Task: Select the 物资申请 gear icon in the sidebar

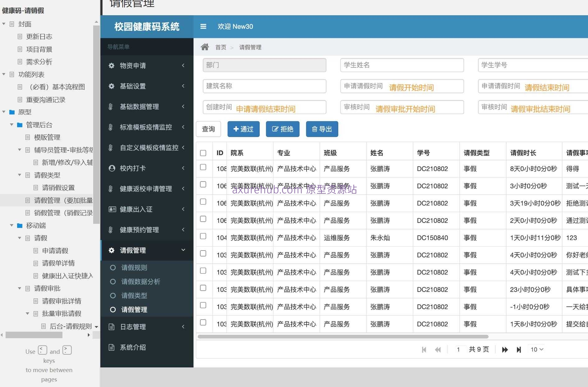Action: coord(112,66)
